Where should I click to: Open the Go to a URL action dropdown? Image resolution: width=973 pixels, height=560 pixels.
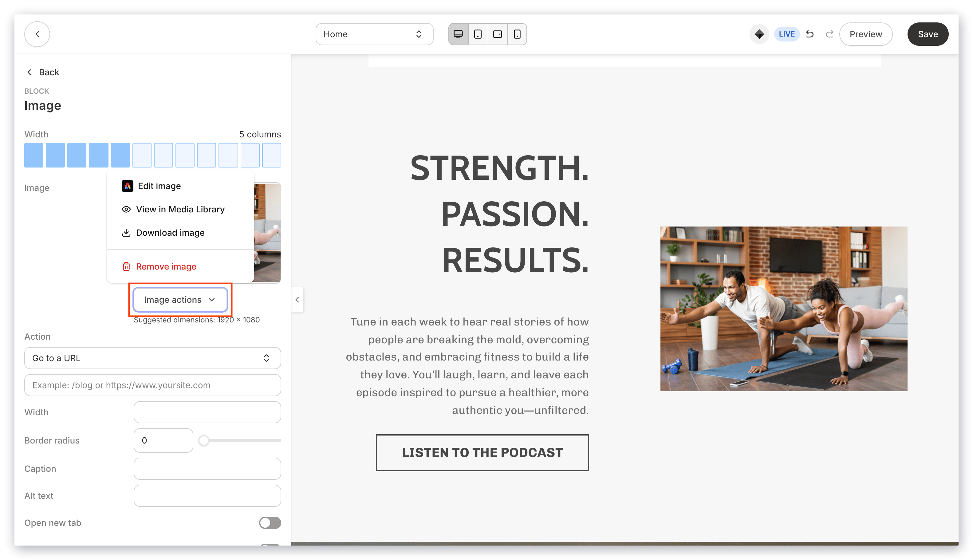[152, 358]
